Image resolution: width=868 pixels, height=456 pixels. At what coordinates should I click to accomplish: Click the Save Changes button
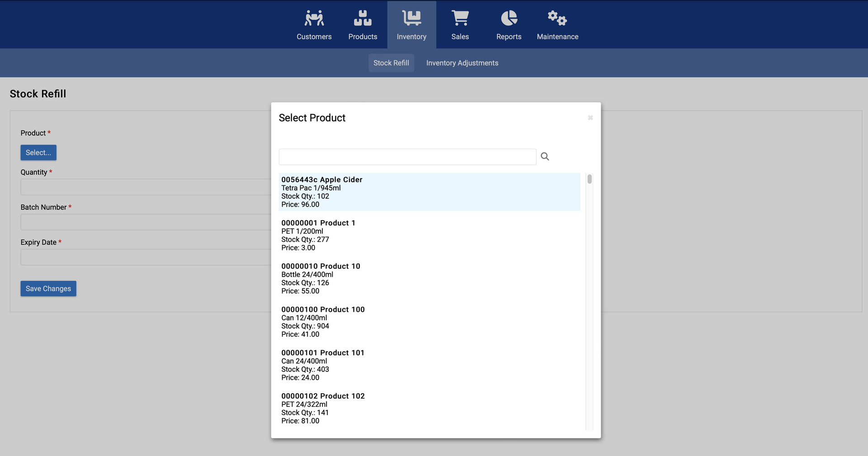pyautogui.click(x=48, y=288)
